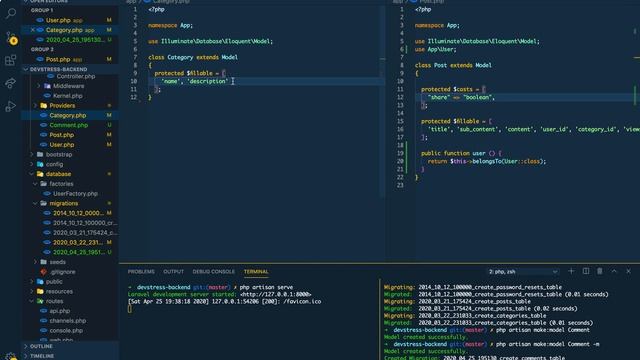Switch to the DEBUG CONSOLE tab
640x360 pixels.
pos(213,271)
